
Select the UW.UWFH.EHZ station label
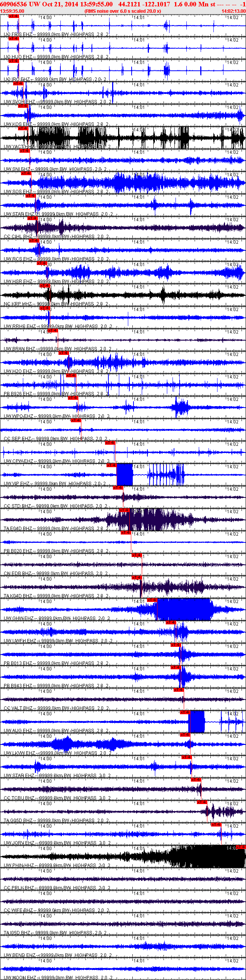(x=58, y=640)
